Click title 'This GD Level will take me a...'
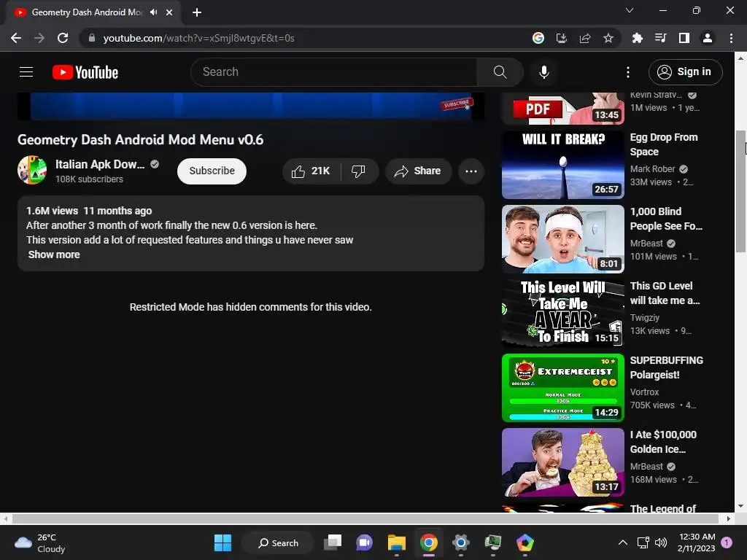Viewport: 747px width, 560px height. click(665, 293)
